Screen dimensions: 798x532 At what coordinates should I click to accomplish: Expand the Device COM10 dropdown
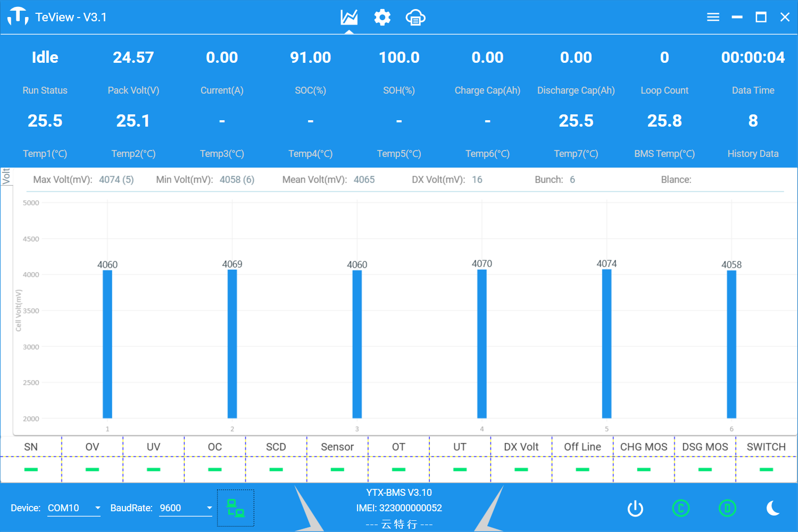coord(97,508)
